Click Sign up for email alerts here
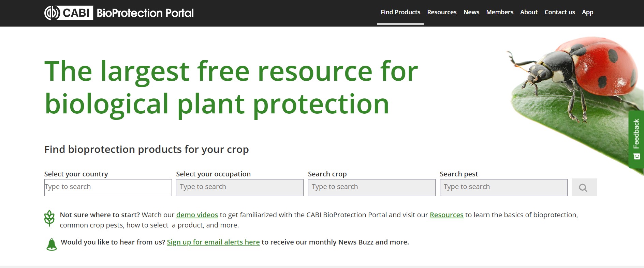This screenshot has height=268, width=644. pyautogui.click(x=213, y=242)
